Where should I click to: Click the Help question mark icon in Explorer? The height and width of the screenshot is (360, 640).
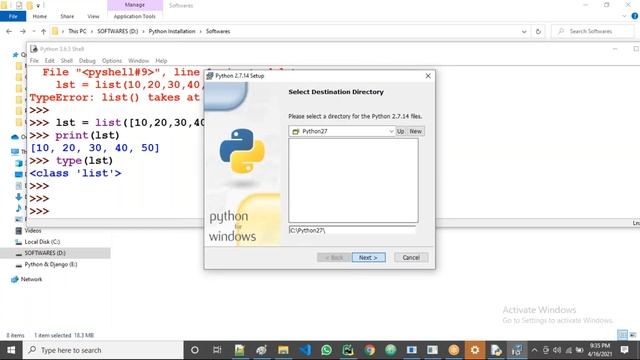[635, 16]
